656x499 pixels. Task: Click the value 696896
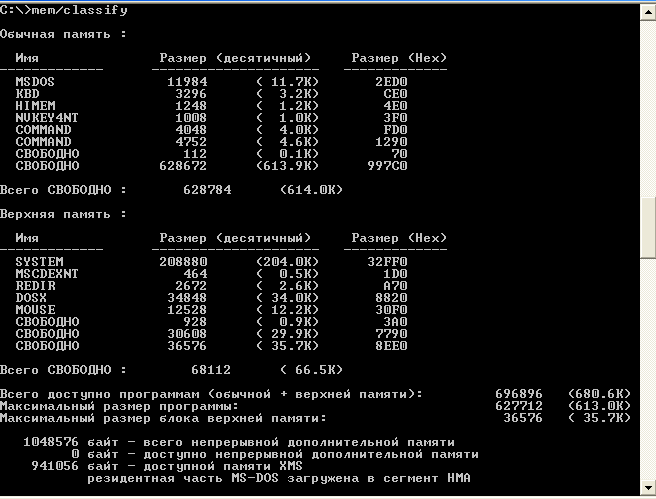519,394
